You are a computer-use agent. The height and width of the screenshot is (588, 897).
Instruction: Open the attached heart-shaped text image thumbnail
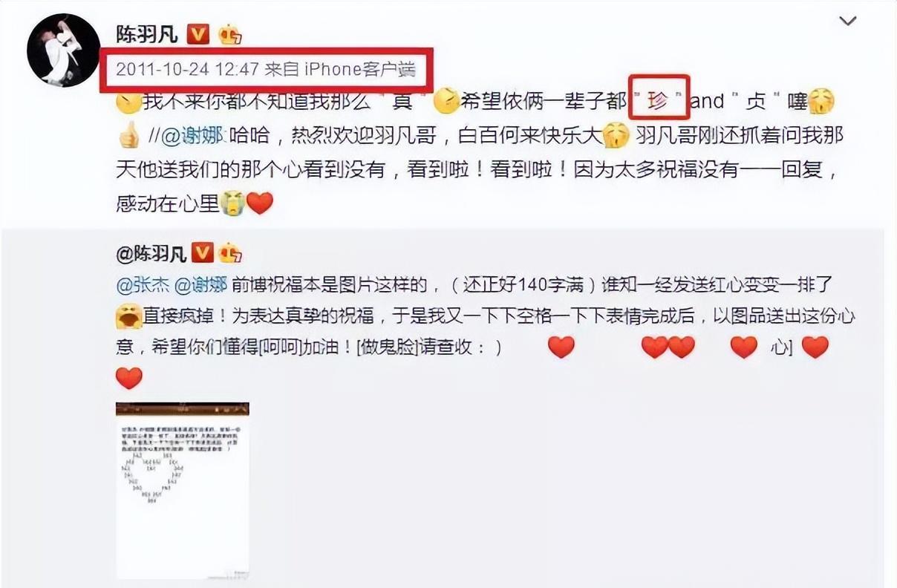(183, 491)
